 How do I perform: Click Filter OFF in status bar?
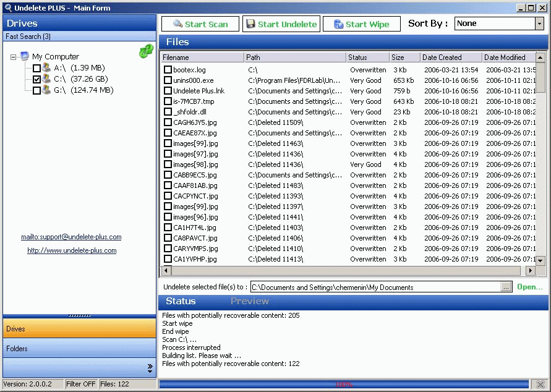coord(81,384)
